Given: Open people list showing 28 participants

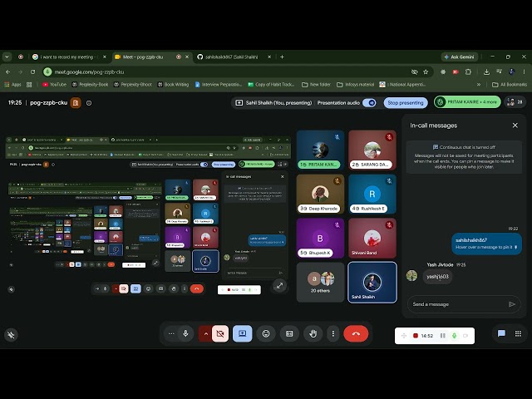Looking at the screenshot, I should 515,101.
